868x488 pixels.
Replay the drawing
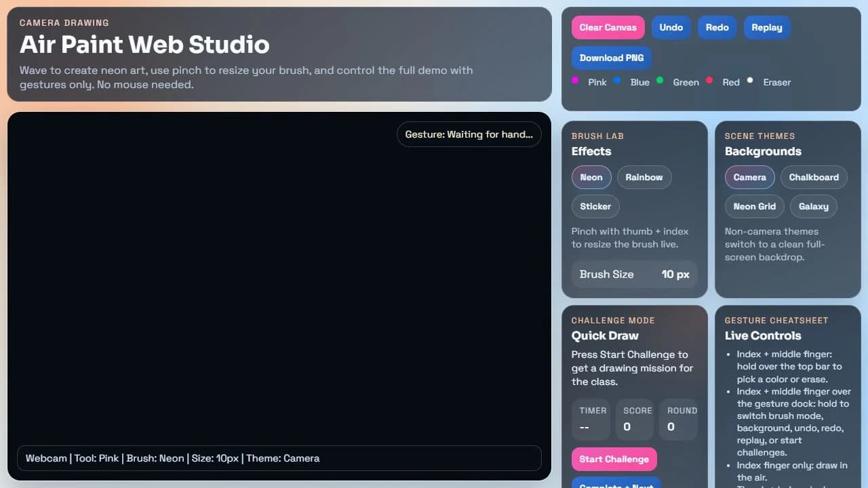pyautogui.click(x=767, y=28)
